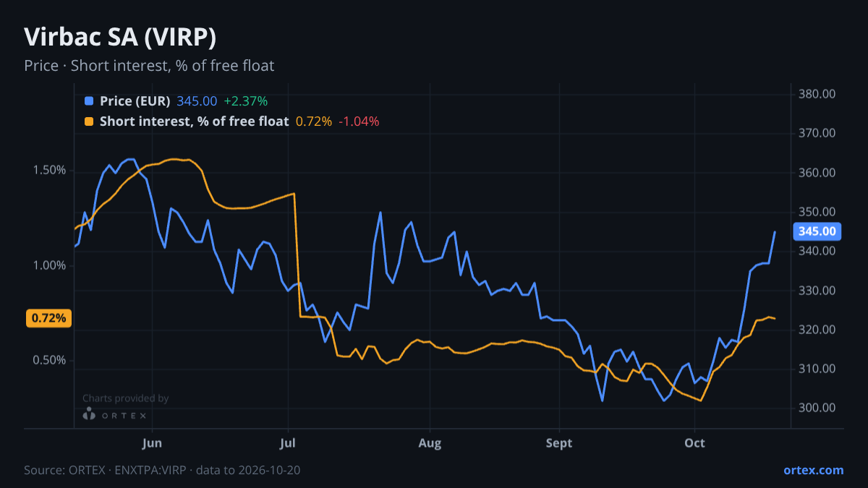
Task: Click the 1.50% left axis label
Action: pos(50,171)
